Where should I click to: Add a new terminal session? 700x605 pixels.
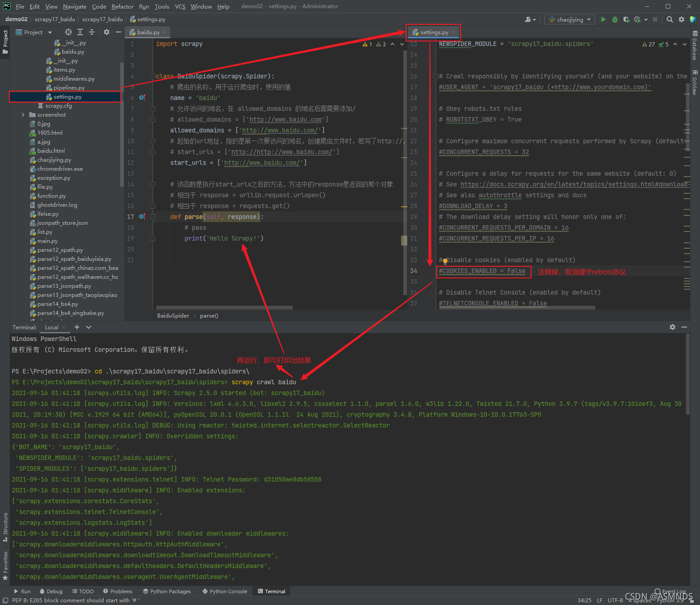[77, 327]
